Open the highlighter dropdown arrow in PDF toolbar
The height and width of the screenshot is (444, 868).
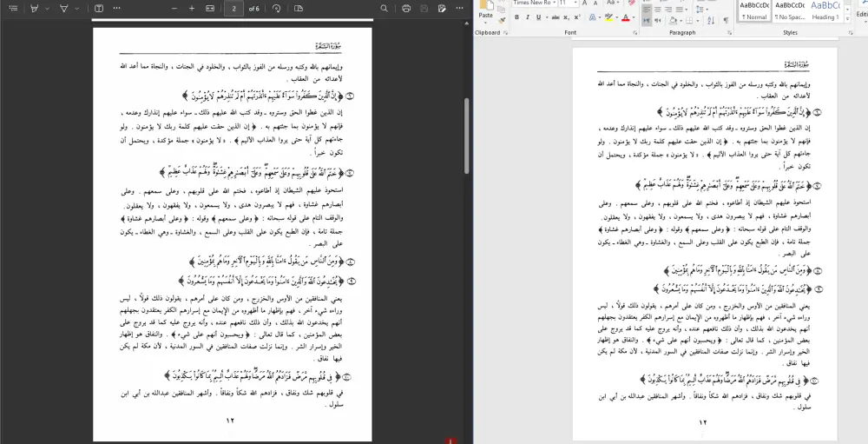(x=47, y=9)
